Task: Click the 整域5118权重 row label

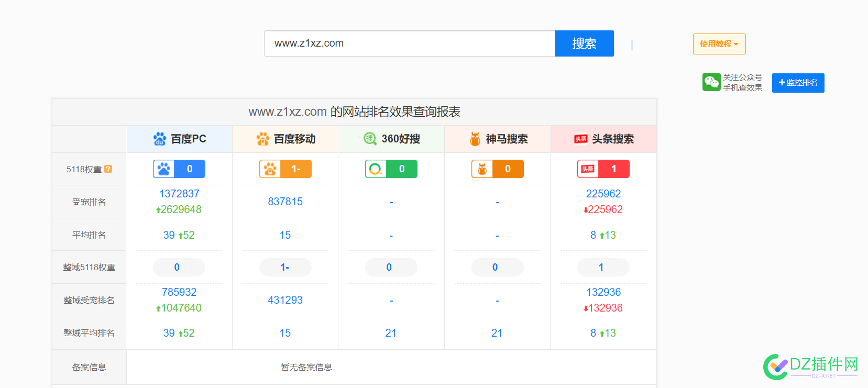Action: coord(89,268)
